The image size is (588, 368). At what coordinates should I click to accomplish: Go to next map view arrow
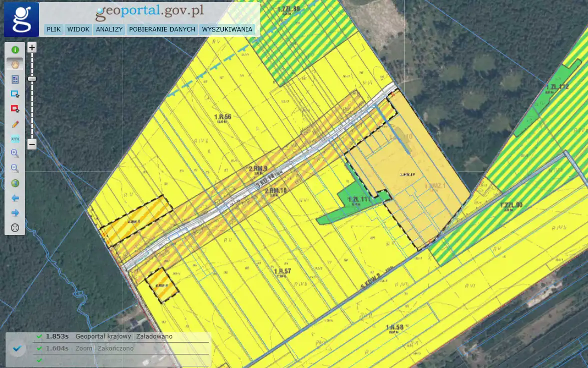pos(15,213)
